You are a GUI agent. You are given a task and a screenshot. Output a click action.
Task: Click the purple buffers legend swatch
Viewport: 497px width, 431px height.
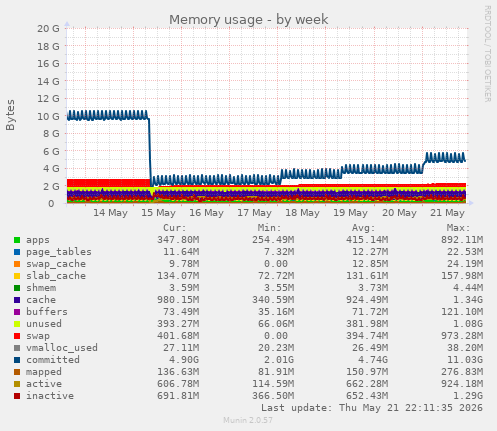[17, 312]
